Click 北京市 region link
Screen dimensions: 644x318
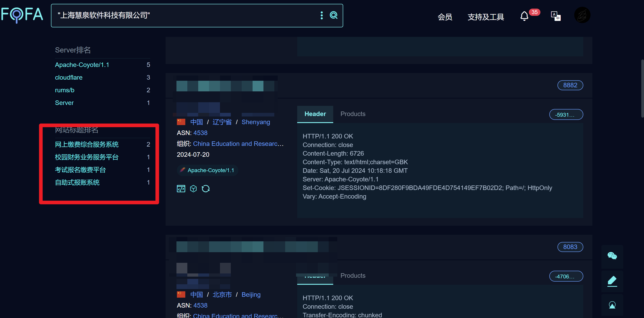[x=222, y=294]
